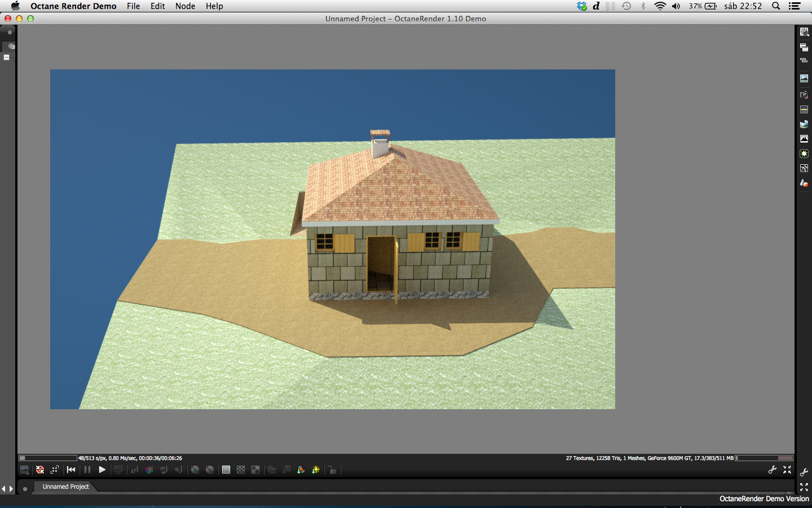This screenshot has height=508, width=812.
Task: Open the image dropdown at toolbar's left end
Action: 24,470
